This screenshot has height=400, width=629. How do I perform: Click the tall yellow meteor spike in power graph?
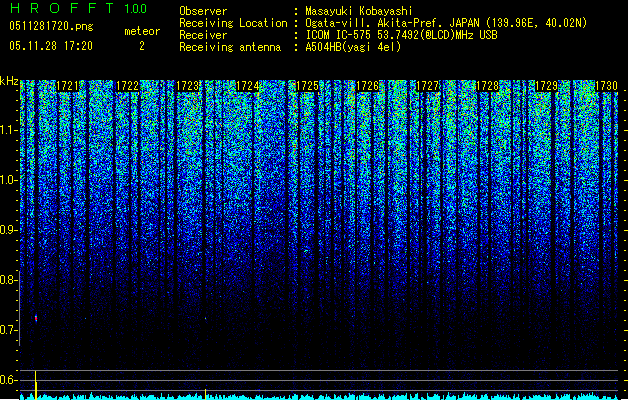36,385
